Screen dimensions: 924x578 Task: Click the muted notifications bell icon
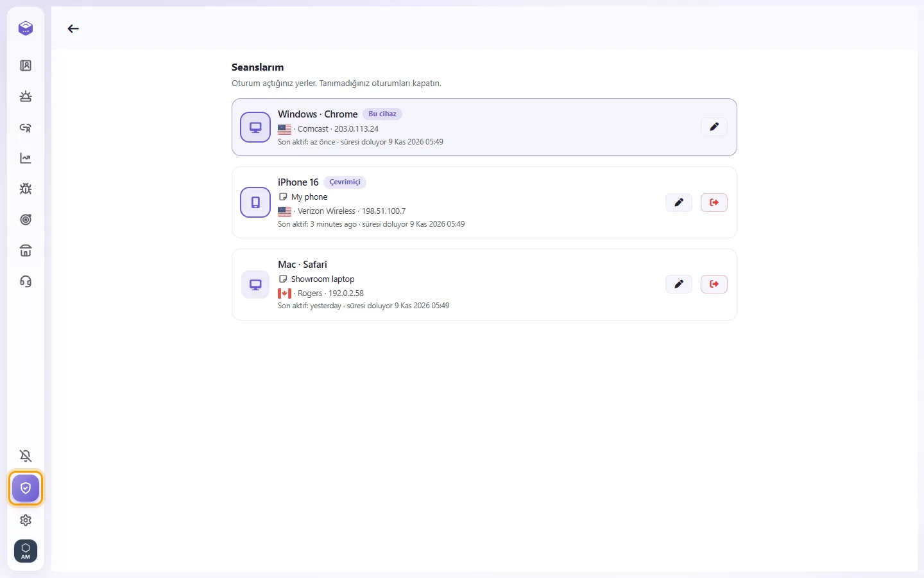[x=26, y=456]
